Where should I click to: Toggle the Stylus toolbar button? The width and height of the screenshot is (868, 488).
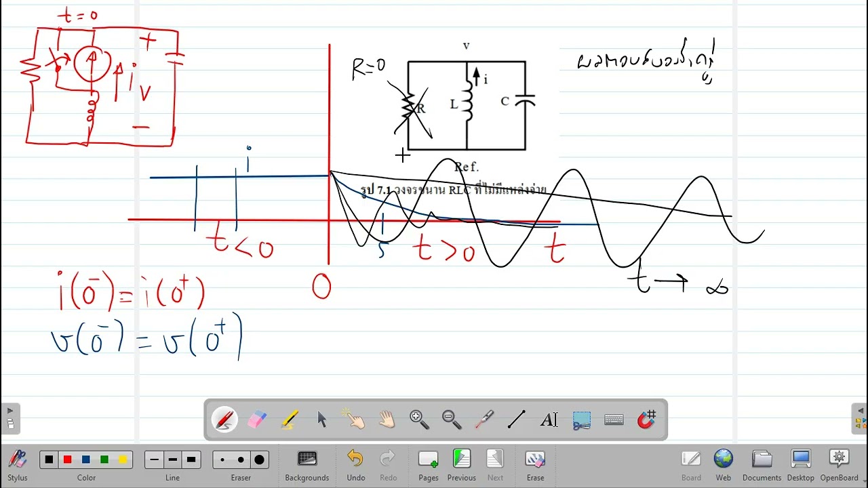[18, 465]
